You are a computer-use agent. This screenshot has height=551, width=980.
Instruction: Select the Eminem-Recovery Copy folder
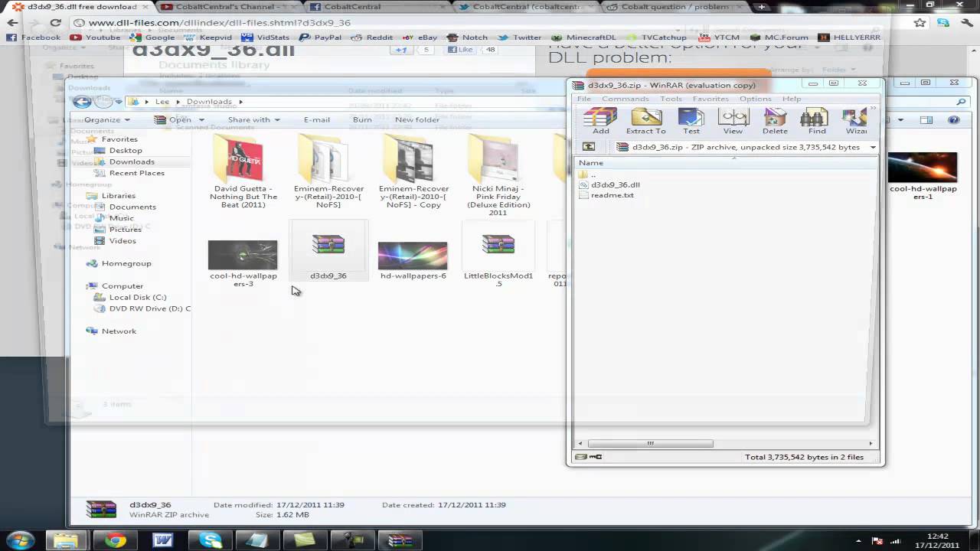(413, 170)
